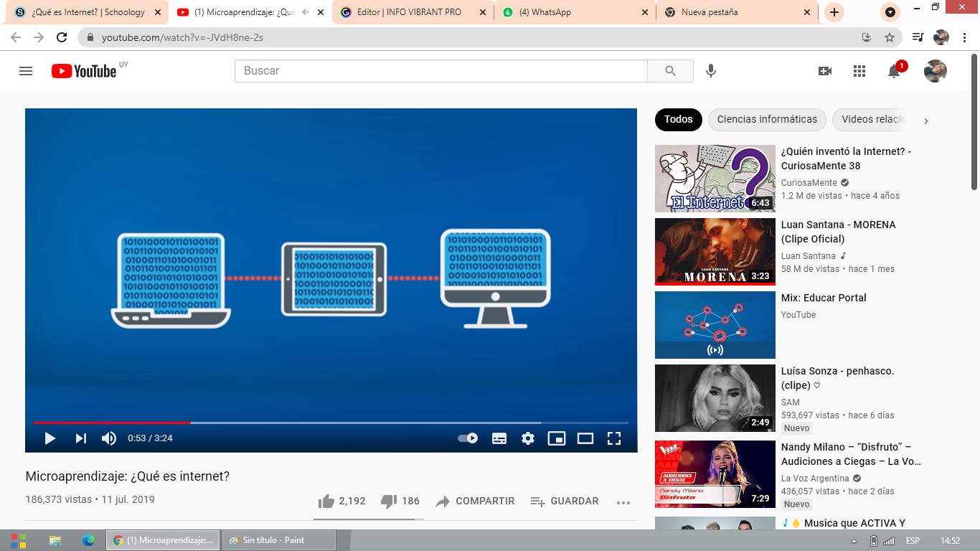Viewport: 980px width, 551px height.
Task: Like the video
Action: (341, 501)
